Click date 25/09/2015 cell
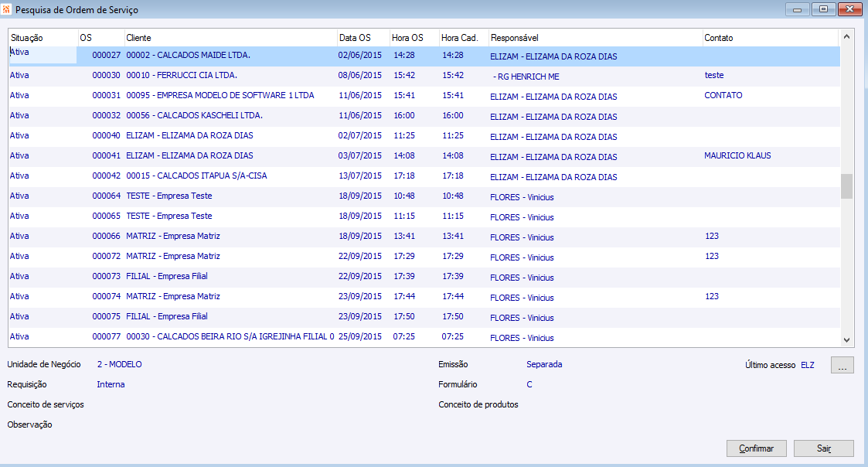 click(360, 337)
